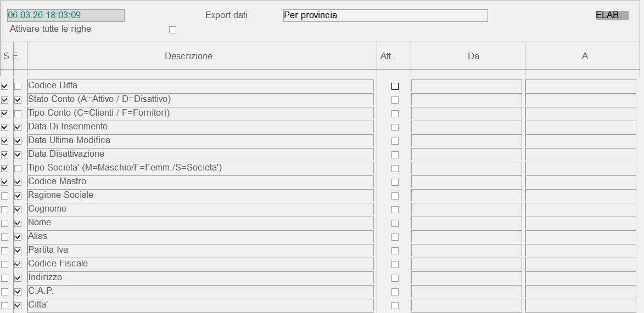The image size is (644, 313).
Task: Click the Da field for Data Ultima Modifica
Action: 467,141
